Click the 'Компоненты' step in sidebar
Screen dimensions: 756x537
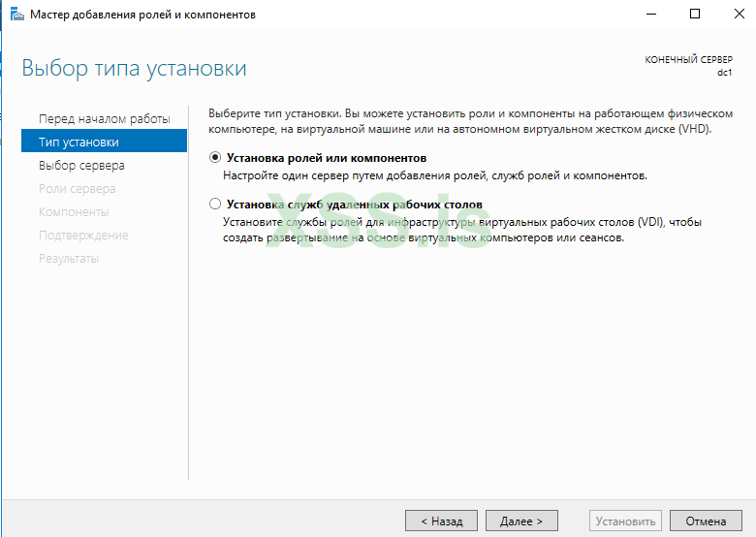(x=74, y=211)
